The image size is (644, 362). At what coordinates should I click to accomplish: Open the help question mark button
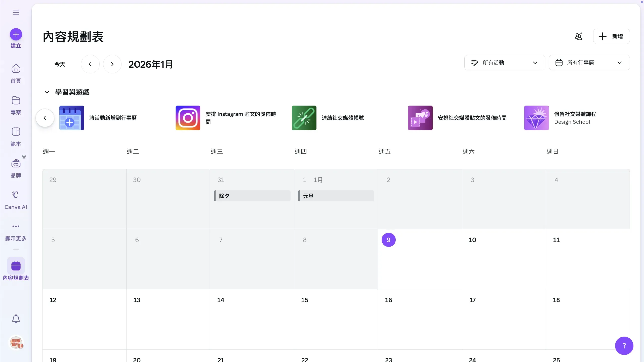coord(624,346)
